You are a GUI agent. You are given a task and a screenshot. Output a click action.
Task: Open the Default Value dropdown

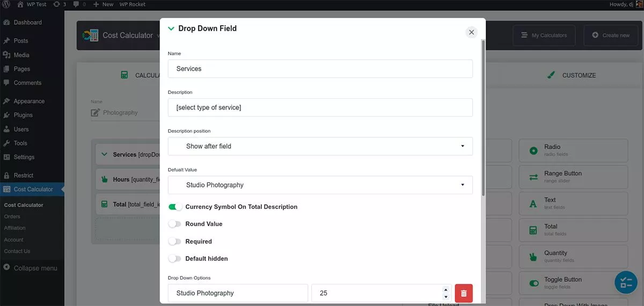(x=320, y=185)
